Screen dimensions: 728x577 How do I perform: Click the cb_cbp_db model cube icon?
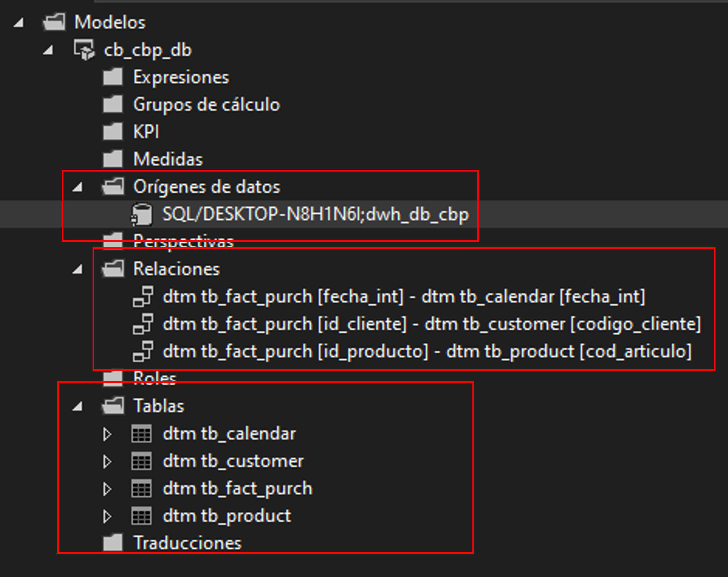tap(84, 50)
